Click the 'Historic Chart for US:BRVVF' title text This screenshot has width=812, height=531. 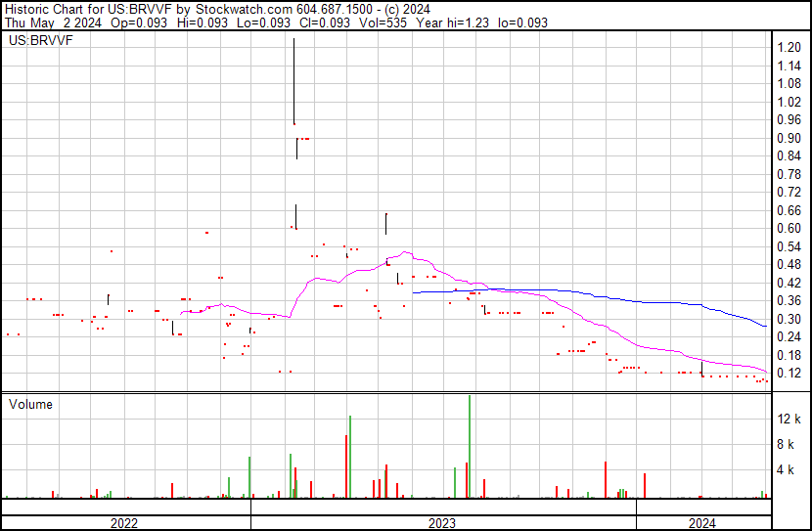point(89,9)
